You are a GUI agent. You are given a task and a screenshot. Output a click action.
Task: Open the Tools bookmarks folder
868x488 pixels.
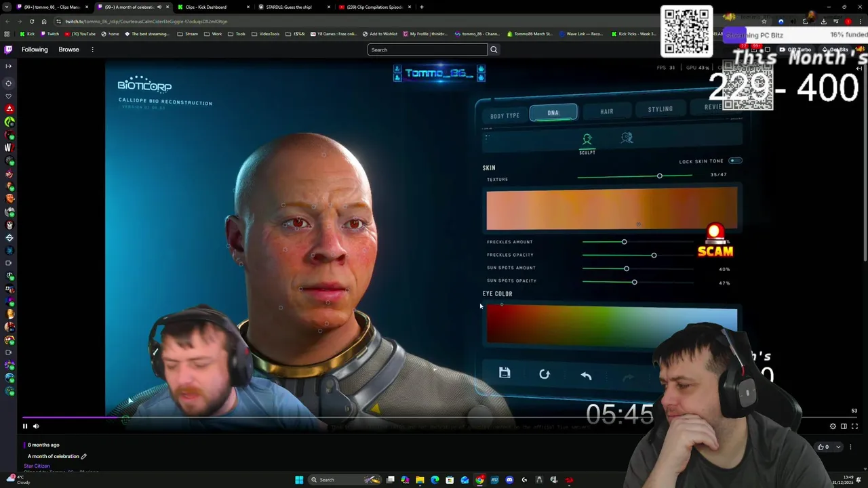tap(237, 34)
